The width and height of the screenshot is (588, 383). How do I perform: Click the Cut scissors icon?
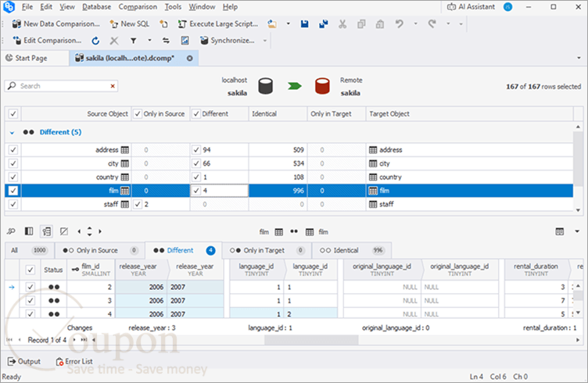point(342,24)
